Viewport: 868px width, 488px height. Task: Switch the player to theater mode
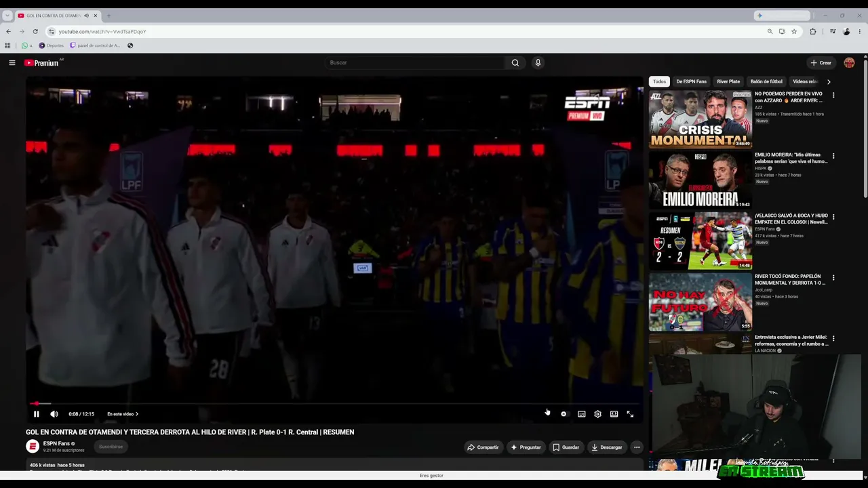coord(614,414)
